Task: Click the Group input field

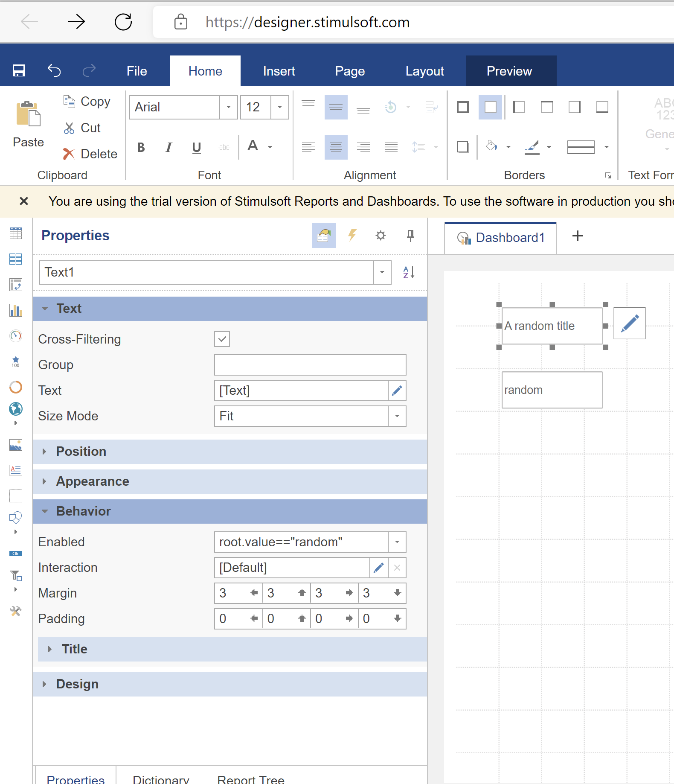Action: point(310,365)
